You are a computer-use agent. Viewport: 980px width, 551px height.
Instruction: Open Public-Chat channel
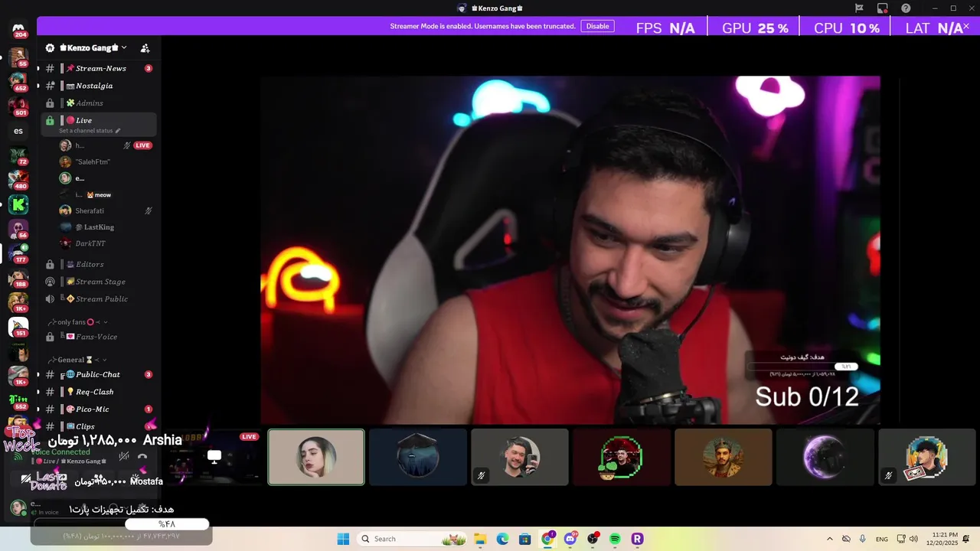tap(99, 374)
